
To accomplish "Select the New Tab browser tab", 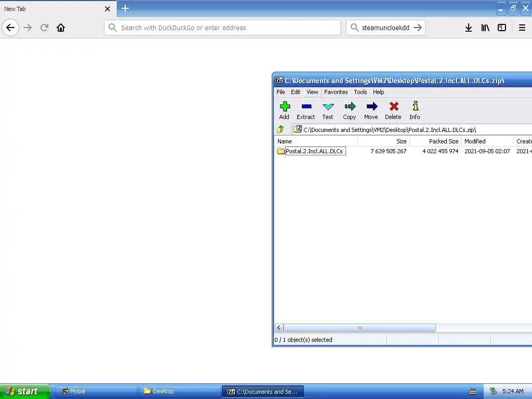I will tap(58, 9).
